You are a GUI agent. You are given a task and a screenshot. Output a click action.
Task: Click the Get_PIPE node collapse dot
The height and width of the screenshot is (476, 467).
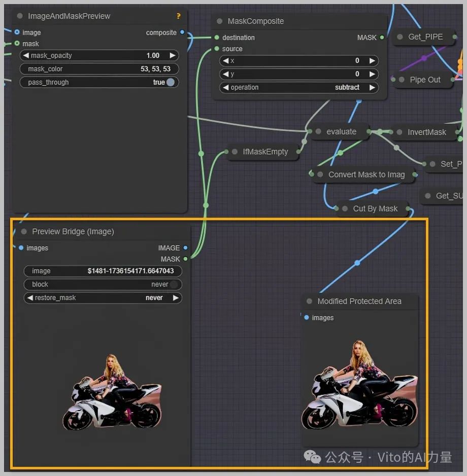click(400, 37)
